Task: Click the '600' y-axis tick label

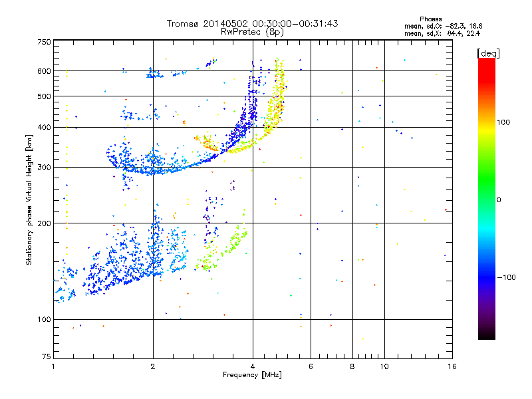Action: pos(44,71)
